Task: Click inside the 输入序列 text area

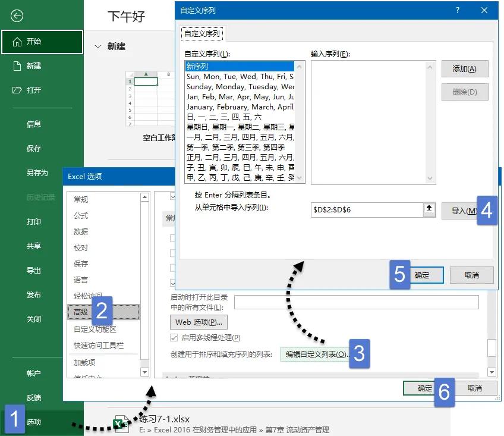Action: point(368,123)
